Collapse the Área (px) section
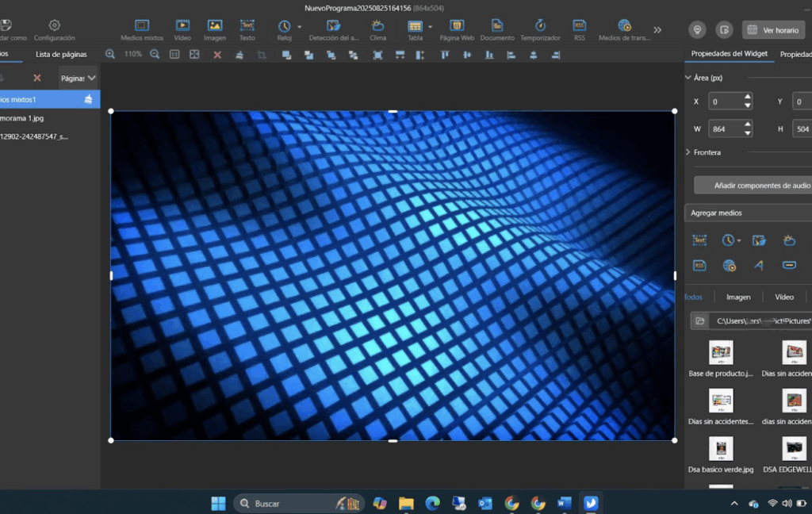Screen dimensions: 812x514 click(x=688, y=78)
